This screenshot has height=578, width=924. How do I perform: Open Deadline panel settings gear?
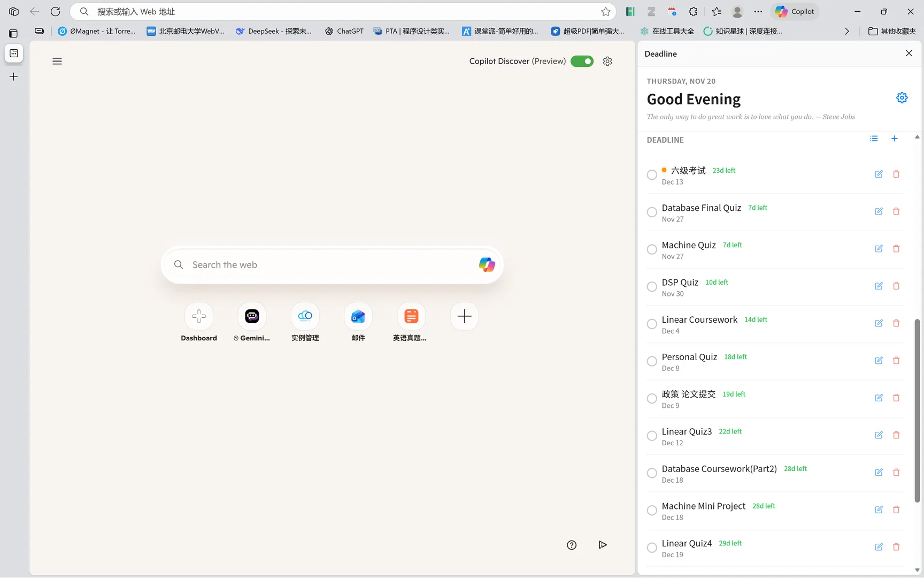pyautogui.click(x=902, y=97)
